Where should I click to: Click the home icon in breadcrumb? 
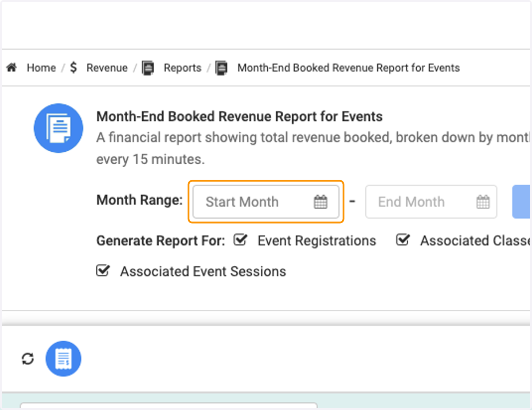click(12, 68)
